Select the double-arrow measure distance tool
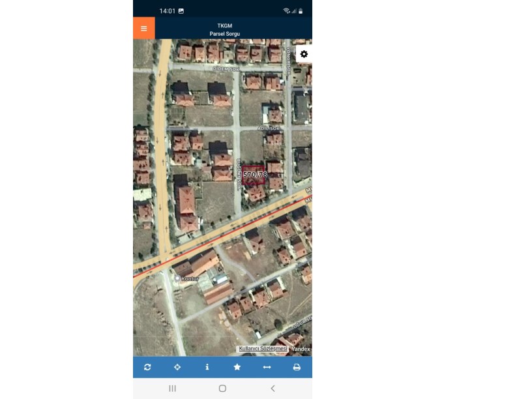Viewport: 532px width, 399px height. click(x=267, y=367)
